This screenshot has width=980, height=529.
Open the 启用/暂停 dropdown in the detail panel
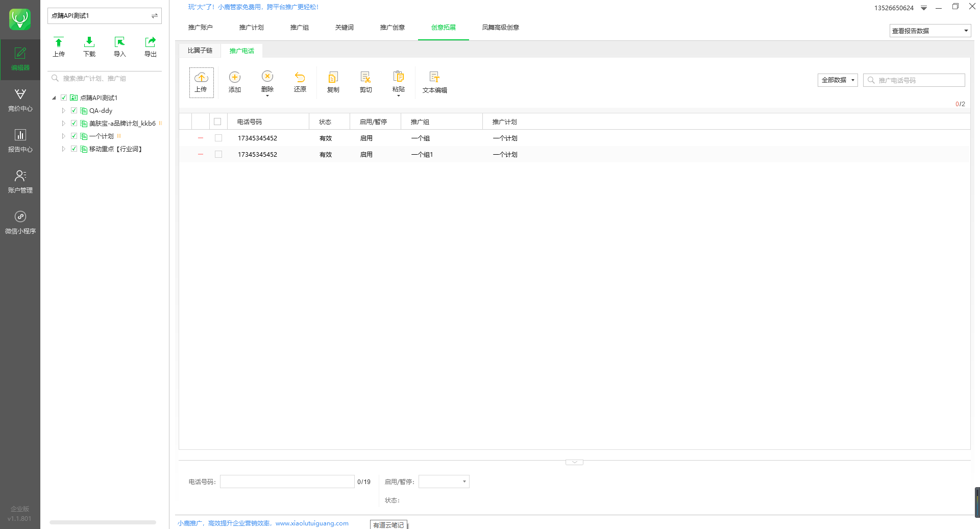pyautogui.click(x=444, y=482)
